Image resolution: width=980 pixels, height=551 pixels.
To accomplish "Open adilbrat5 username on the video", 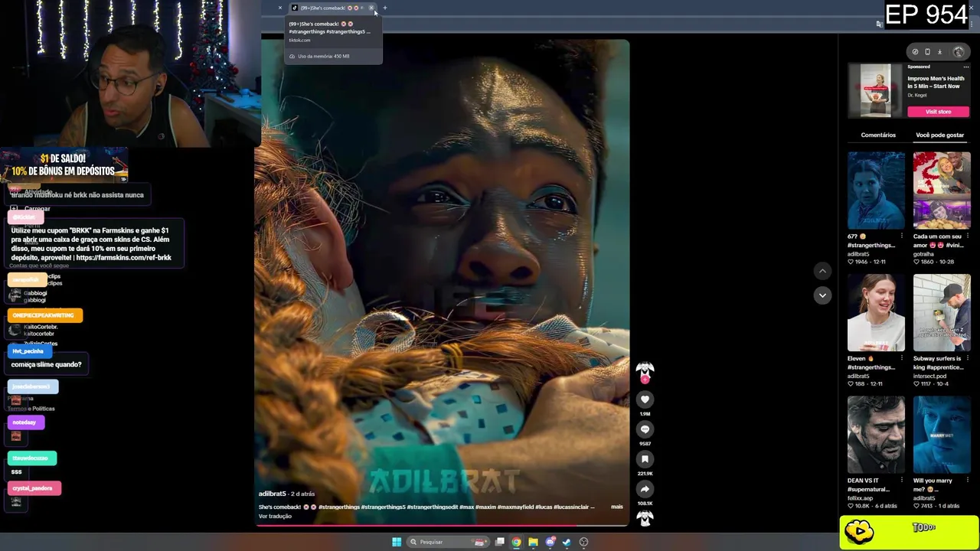I will click(x=272, y=494).
